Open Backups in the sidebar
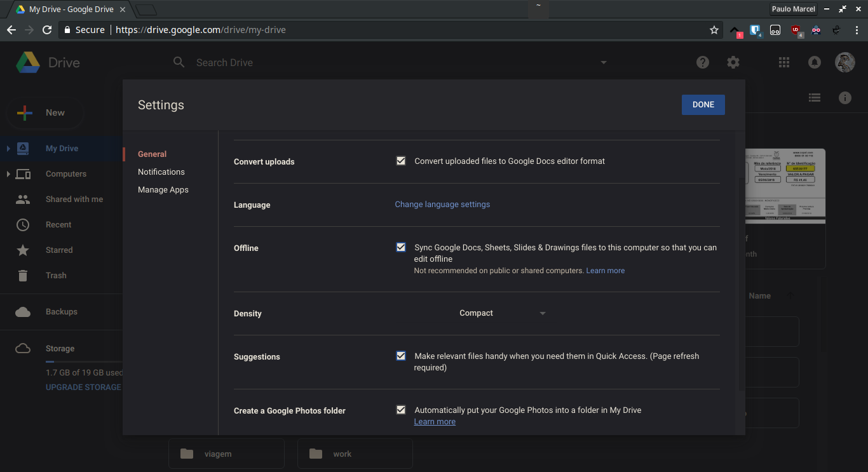This screenshot has height=472, width=868. click(61, 312)
